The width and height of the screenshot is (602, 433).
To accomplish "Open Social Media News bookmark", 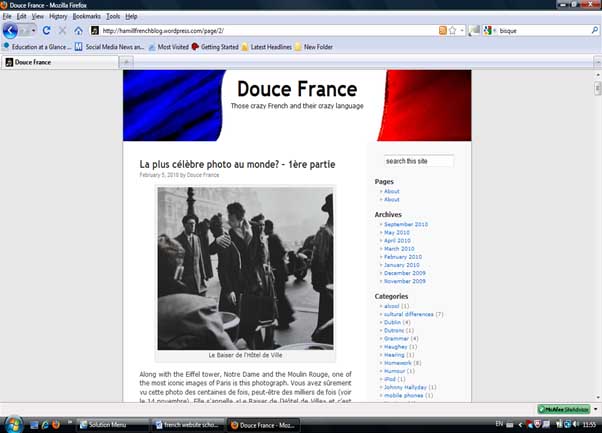I will (109, 47).
